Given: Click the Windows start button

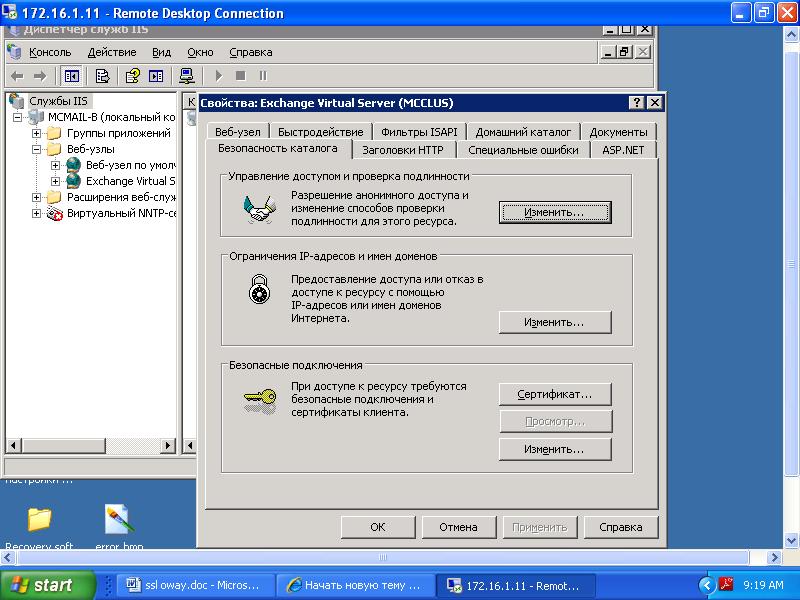Looking at the screenshot, I should pyautogui.click(x=47, y=585).
